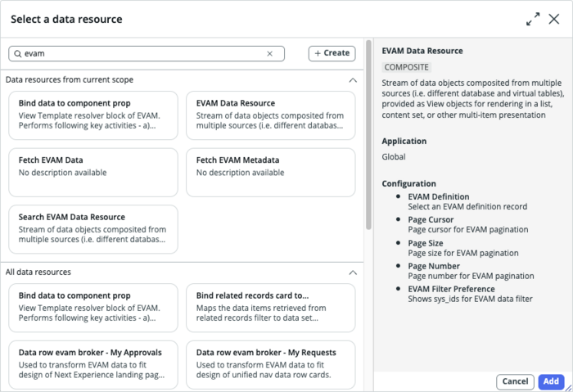Select the Fetch EVAM Metadata card
573x392 pixels.
click(x=271, y=173)
